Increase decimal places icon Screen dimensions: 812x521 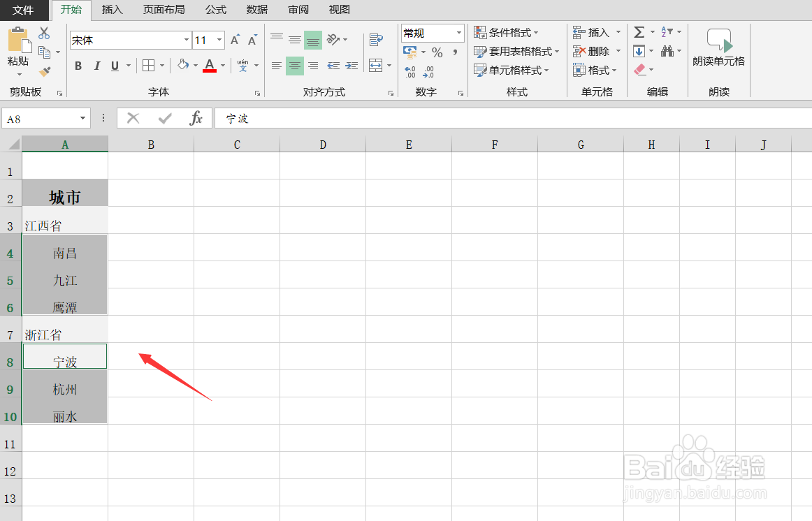410,72
